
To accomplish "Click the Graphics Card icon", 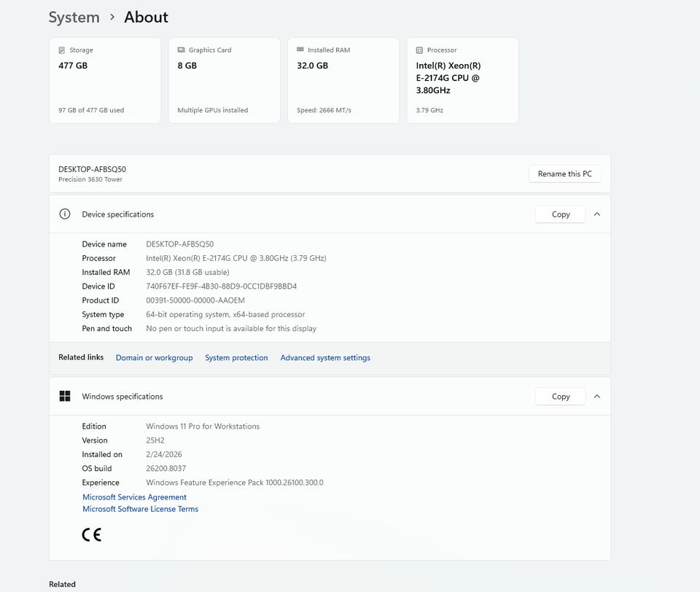I will click(181, 50).
